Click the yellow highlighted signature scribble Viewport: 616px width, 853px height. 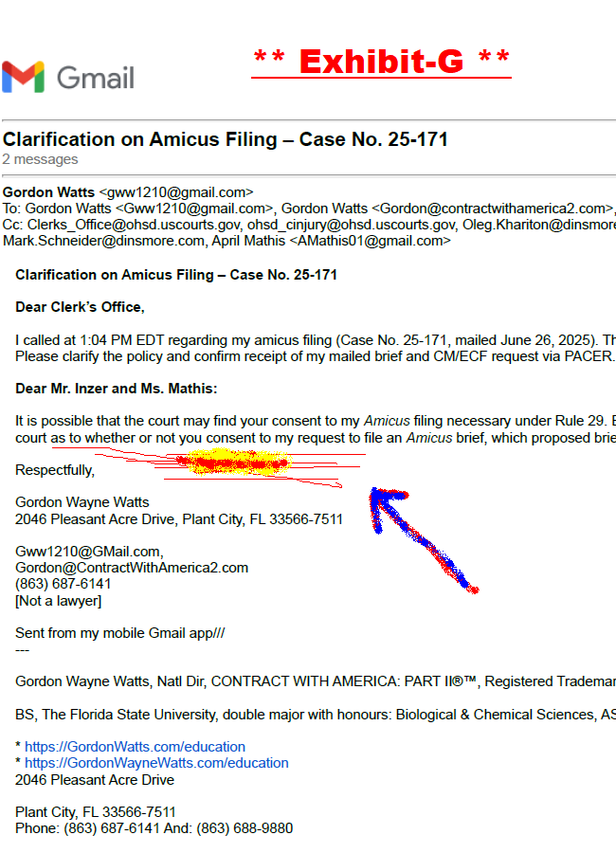click(232, 463)
